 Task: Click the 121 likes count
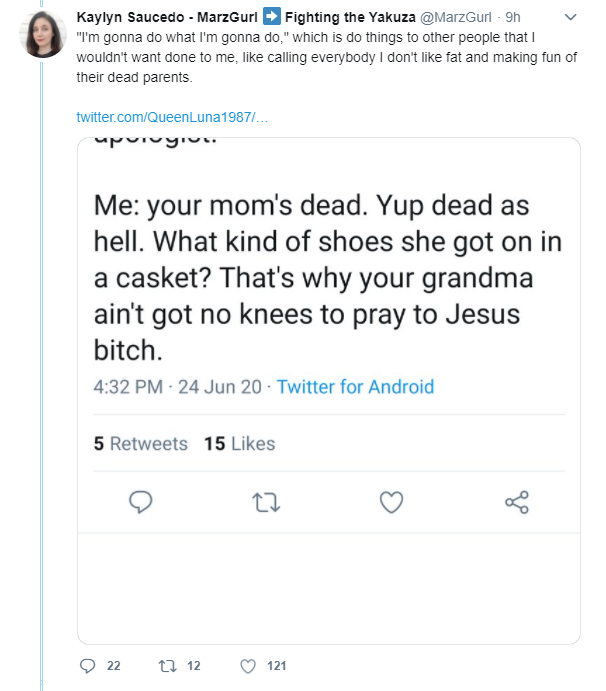276,665
